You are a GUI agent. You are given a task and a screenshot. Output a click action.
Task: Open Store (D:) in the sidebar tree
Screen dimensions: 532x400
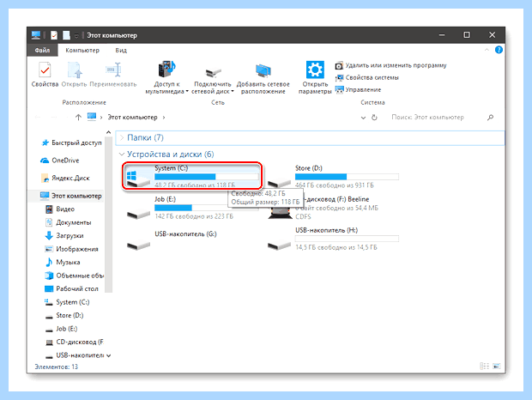(64, 316)
